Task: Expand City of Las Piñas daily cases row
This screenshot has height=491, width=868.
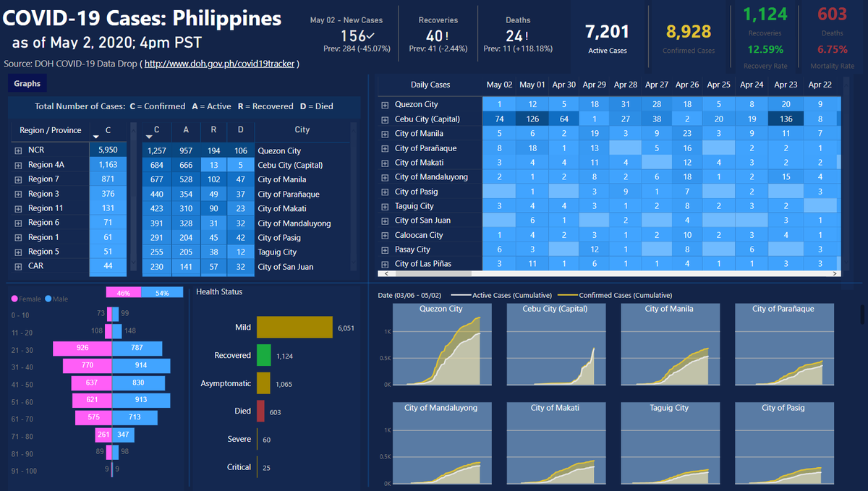Action: pyautogui.click(x=385, y=264)
